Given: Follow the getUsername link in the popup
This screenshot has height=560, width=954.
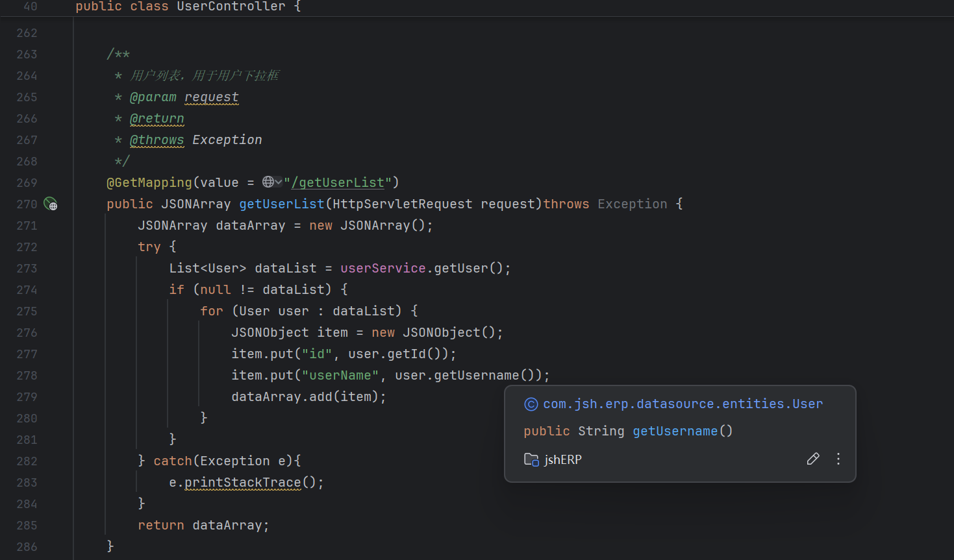Looking at the screenshot, I should tap(675, 431).
